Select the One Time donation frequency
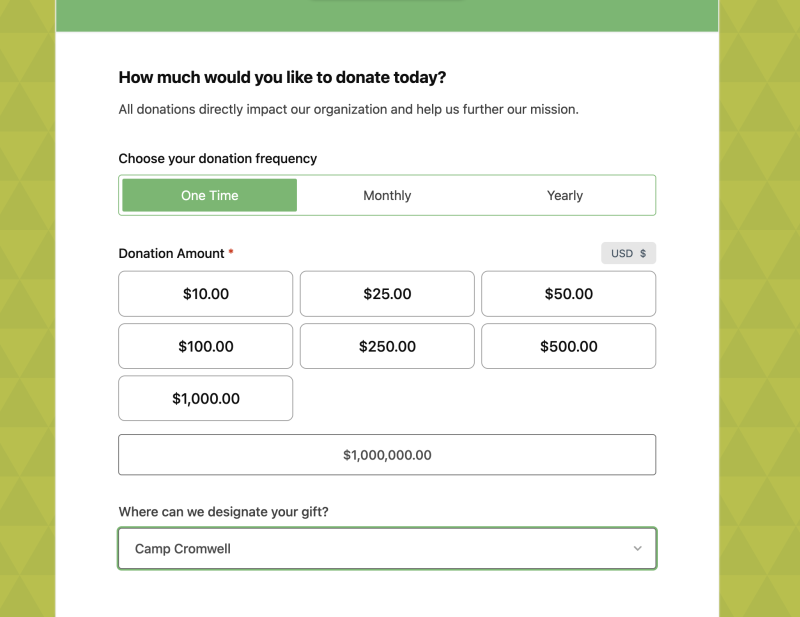The height and width of the screenshot is (617, 800). click(209, 195)
